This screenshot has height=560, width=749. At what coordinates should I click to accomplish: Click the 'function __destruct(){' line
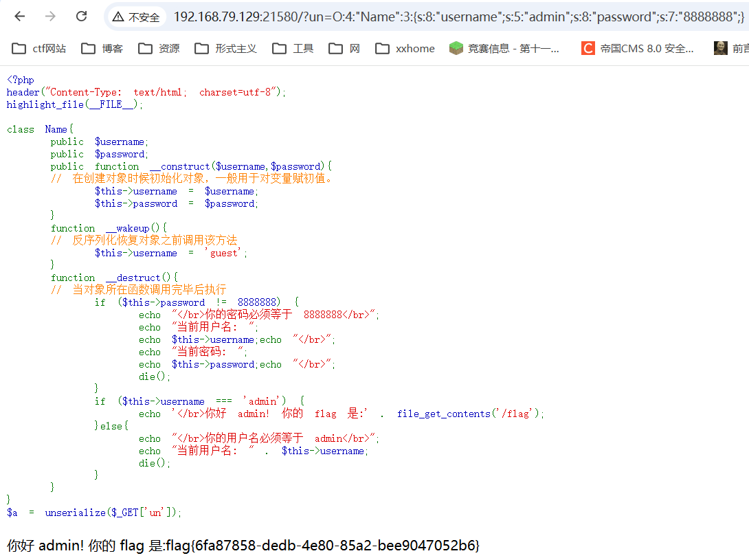coord(115,278)
